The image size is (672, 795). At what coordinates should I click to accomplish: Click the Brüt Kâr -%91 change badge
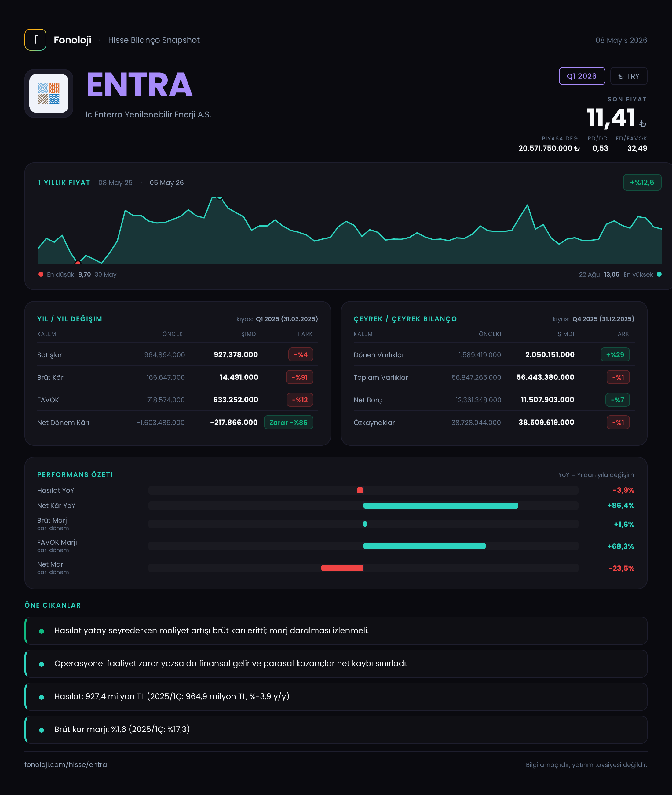pyautogui.click(x=299, y=377)
